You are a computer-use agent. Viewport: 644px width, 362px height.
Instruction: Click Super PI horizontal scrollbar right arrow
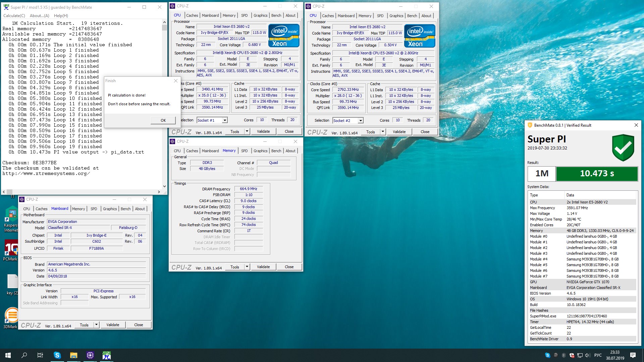point(159,192)
